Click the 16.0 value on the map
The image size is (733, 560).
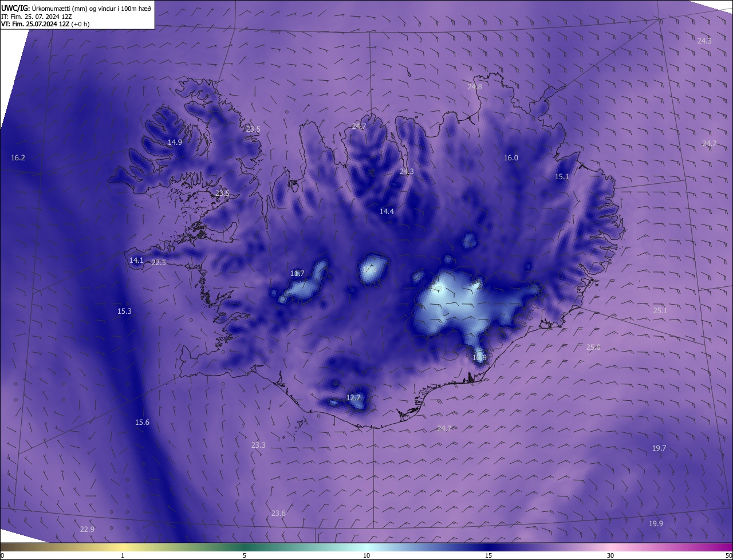click(511, 158)
